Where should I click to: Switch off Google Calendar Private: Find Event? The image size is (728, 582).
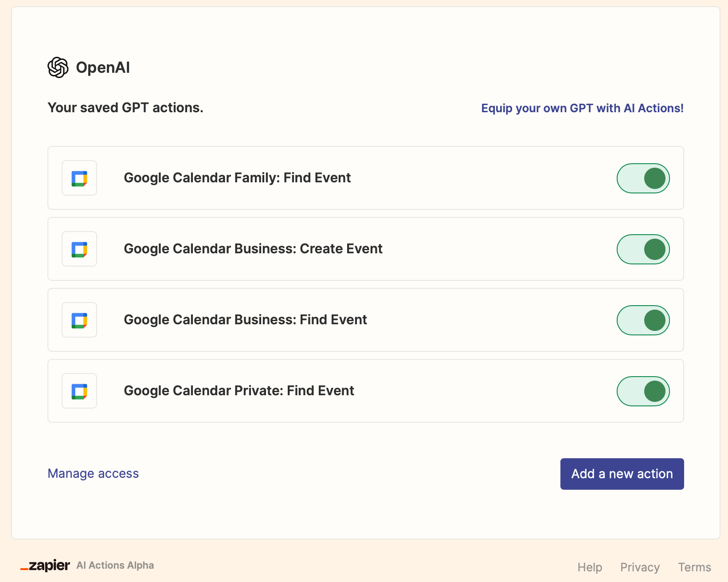(643, 391)
